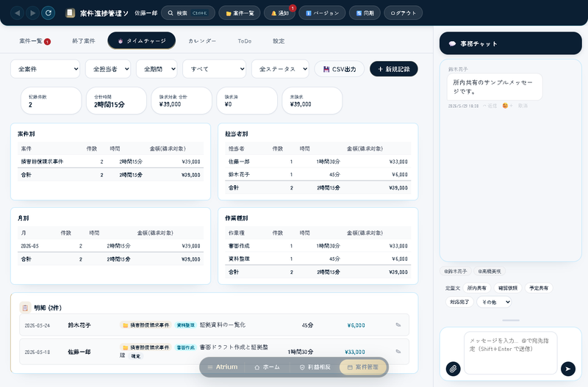Click the 新規記録 button
This screenshot has width=588, height=387.
pos(394,69)
